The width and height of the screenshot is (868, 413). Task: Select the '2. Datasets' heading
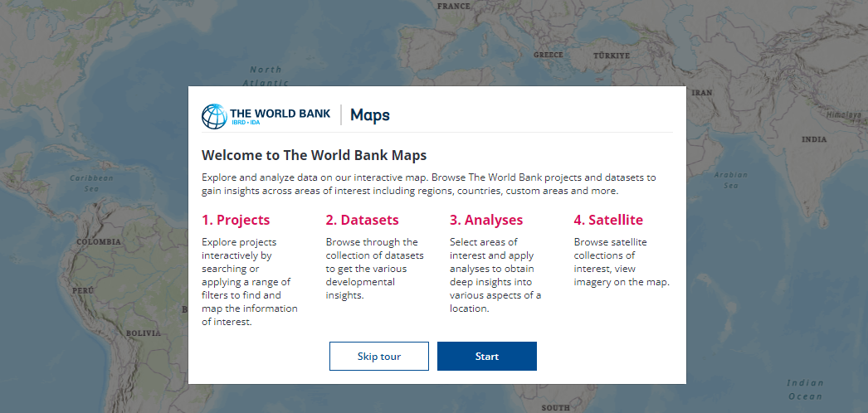point(362,220)
